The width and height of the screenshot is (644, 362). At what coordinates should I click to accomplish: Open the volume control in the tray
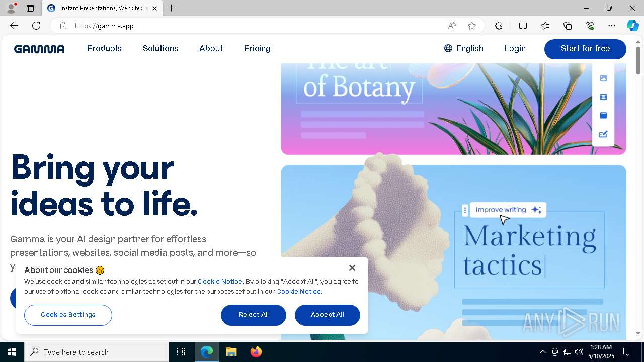coord(579,352)
